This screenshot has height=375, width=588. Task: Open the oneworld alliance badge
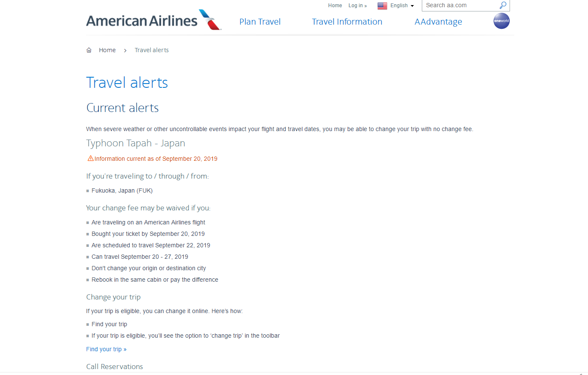coord(502,21)
